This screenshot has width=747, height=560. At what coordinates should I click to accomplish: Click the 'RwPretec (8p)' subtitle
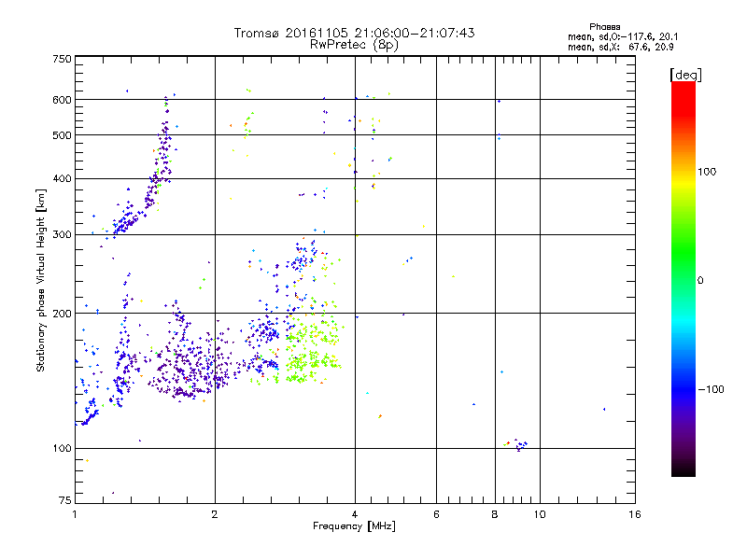pos(354,45)
